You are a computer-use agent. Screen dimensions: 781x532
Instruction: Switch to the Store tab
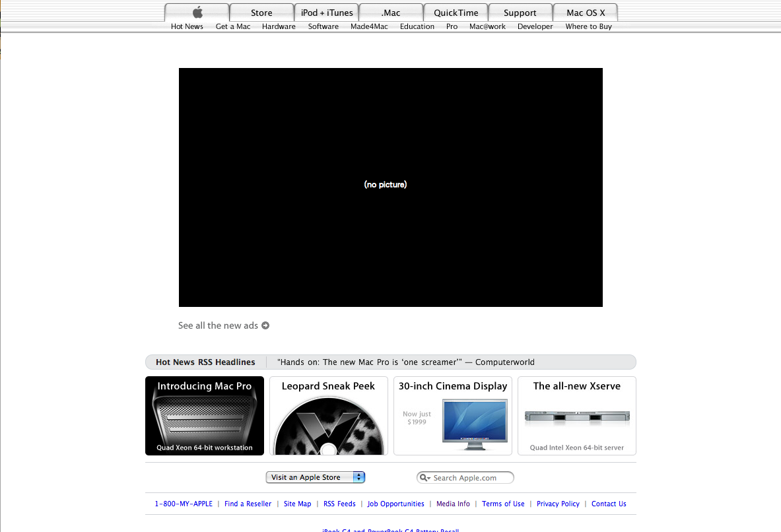coord(261,13)
